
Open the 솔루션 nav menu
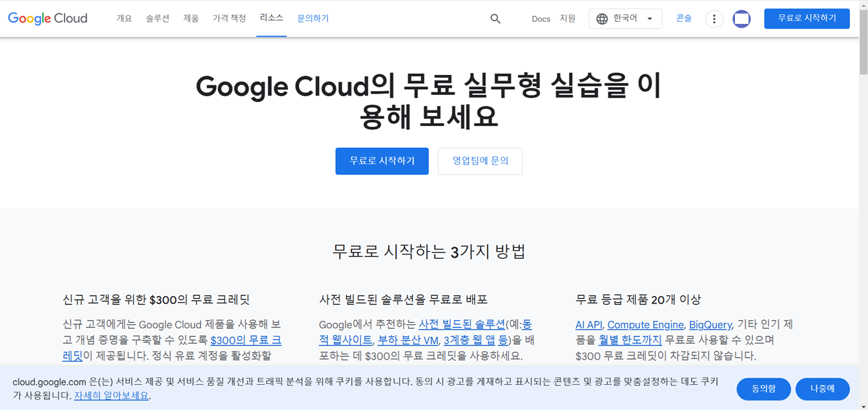[x=158, y=19]
